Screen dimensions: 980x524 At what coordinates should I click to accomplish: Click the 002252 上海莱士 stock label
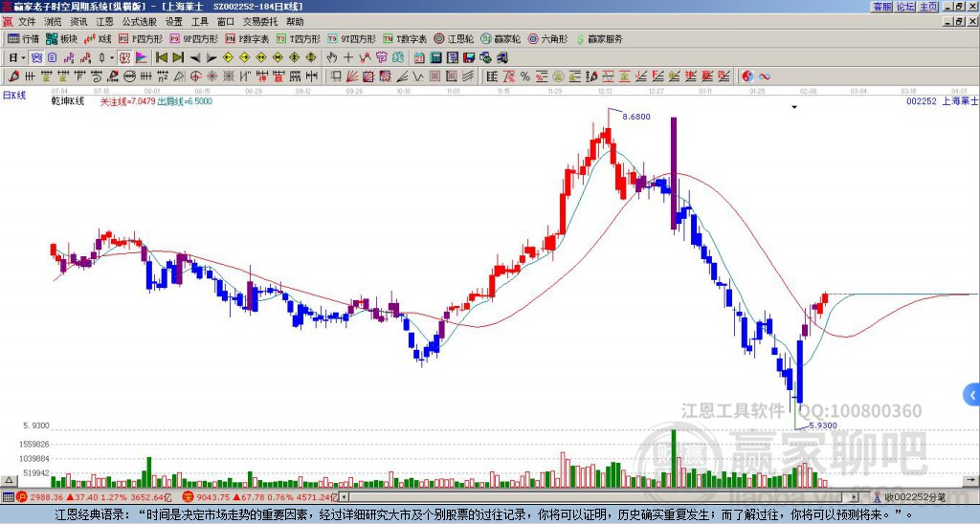[942, 101]
